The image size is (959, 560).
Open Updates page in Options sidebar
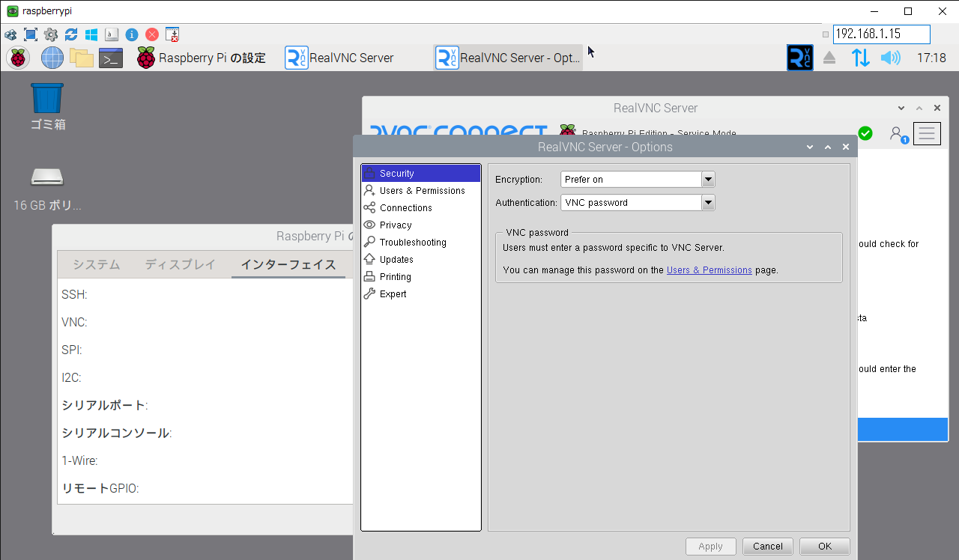(x=421, y=259)
